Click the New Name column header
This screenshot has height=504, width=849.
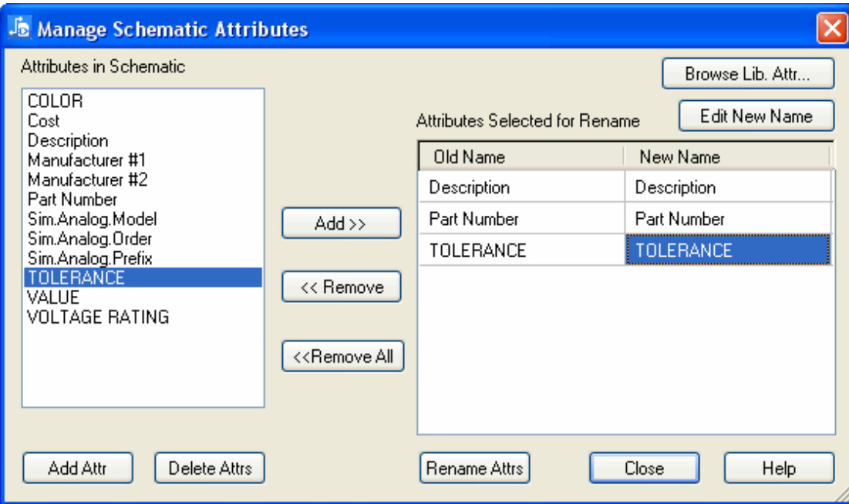tap(726, 157)
